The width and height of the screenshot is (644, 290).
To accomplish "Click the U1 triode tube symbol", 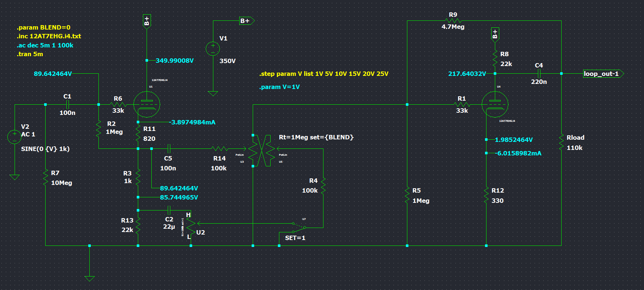I will click(x=147, y=104).
